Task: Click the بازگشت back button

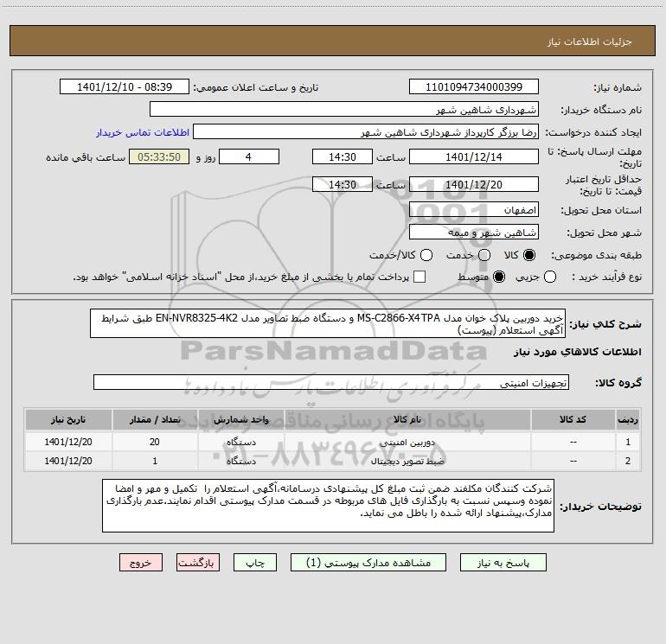Action: [x=198, y=563]
